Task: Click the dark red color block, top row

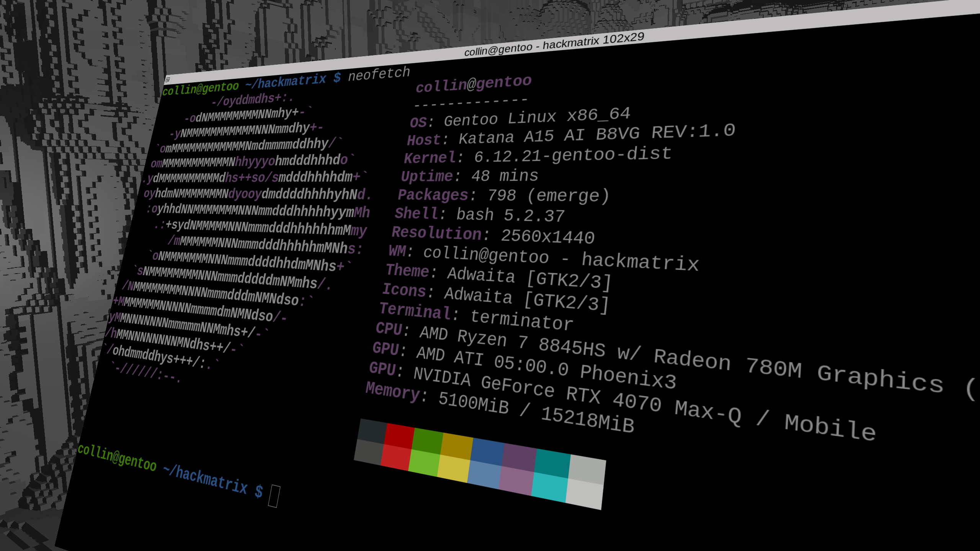Action: pos(399,436)
